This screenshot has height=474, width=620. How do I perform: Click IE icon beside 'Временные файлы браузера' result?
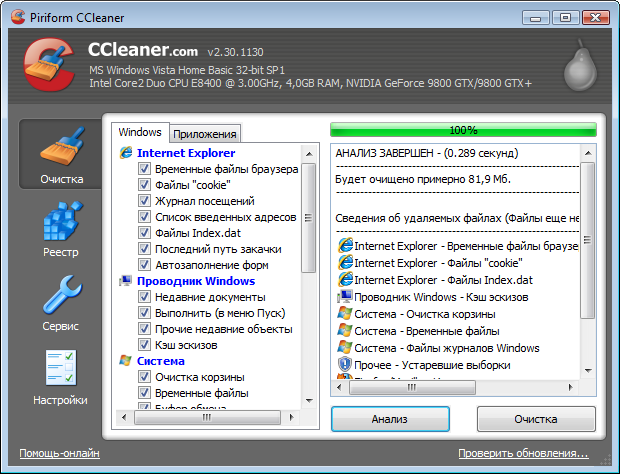(x=345, y=245)
